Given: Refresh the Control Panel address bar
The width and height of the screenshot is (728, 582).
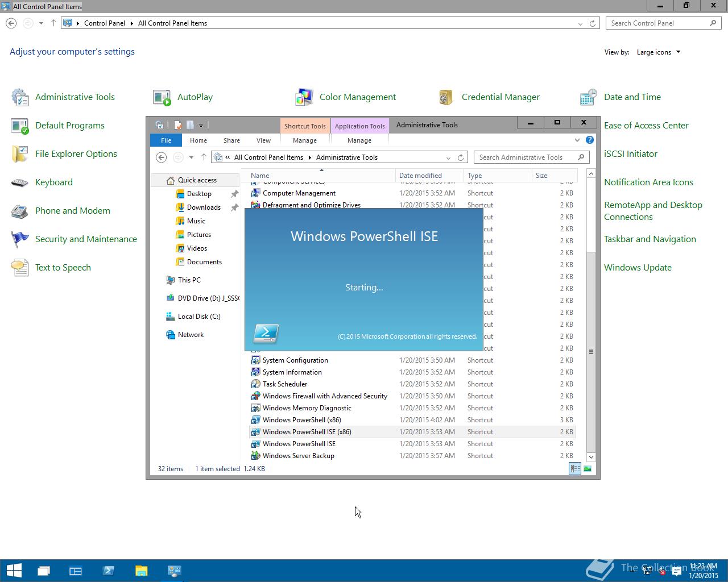Looking at the screenshot, I should tap(593, 23).
